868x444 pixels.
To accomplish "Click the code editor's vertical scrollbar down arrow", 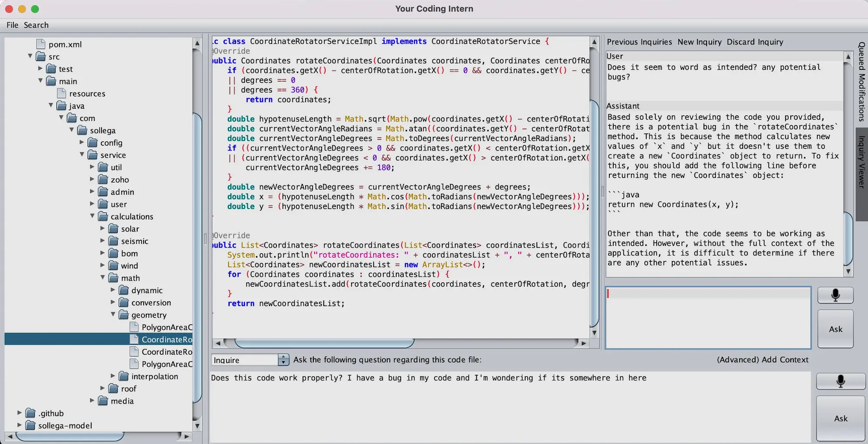I will pyautogui.click(x=594, y=333).
